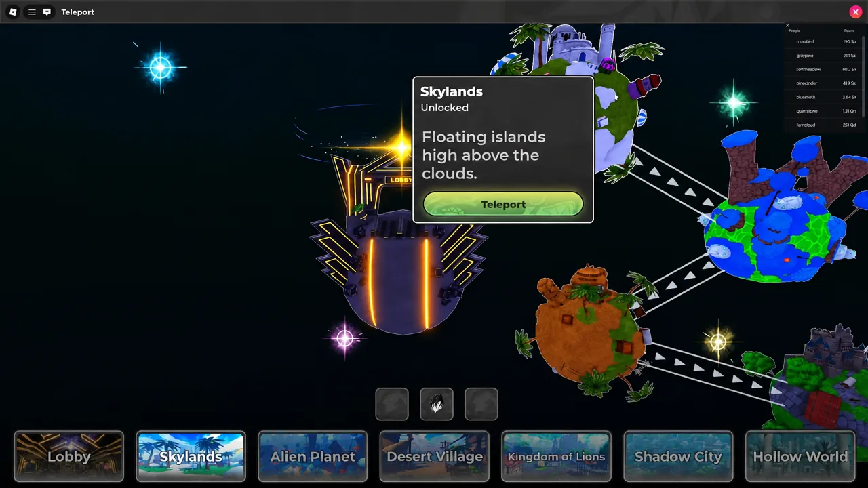
Task: Click the People column header
Action: pos(794,30)
